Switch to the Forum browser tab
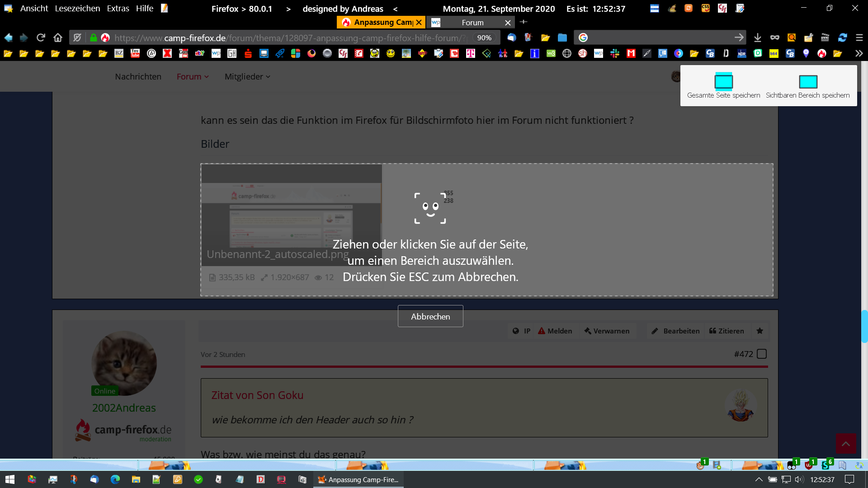This screenshot has height=488, width=868. pyautogui.click(x=472, y=22)
